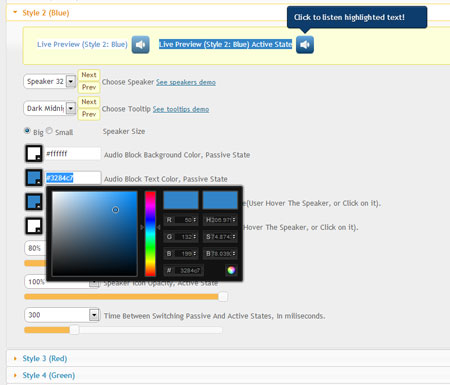Image resolution: width=450 pixels, height=385 pixels.
Task: Click the white swatch below the blue swatches
Action: click(x=34, y=226)
